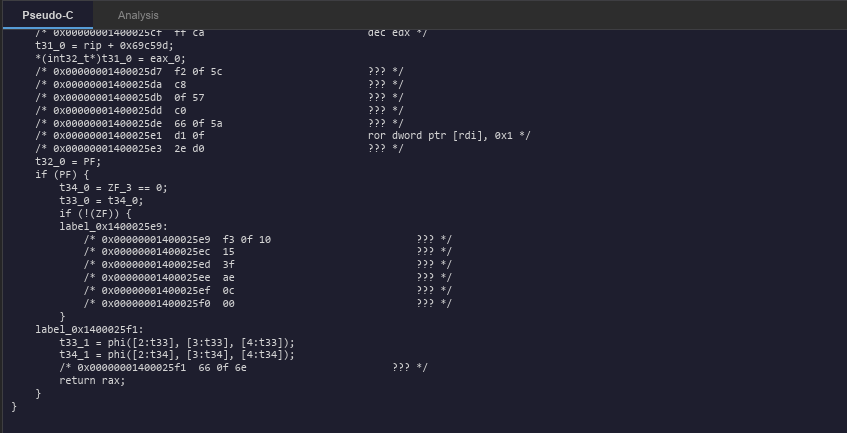The width and height of the screenshot is (847, 433).
Task: Select comment line 0x00000001400025f0 00
Action: 268,303
